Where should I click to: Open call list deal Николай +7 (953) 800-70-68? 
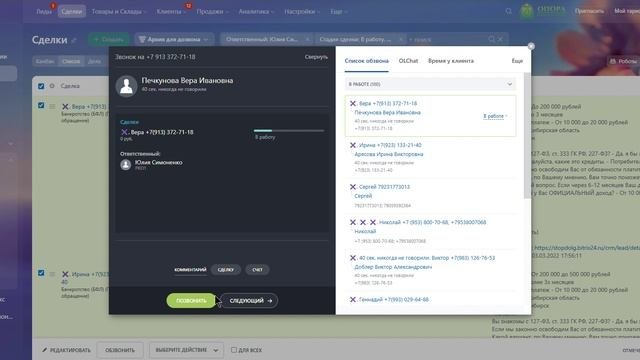click(432, 222)
